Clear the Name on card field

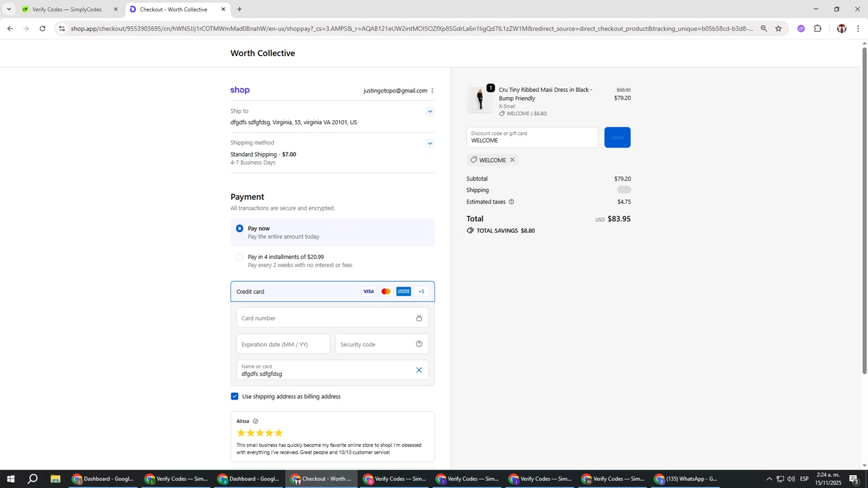click(419, 370)
